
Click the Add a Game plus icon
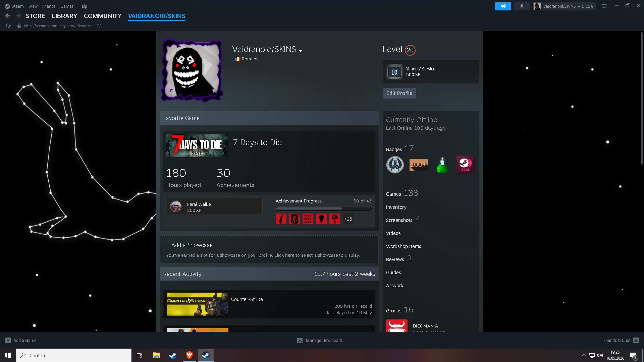[x=8, y=340]
